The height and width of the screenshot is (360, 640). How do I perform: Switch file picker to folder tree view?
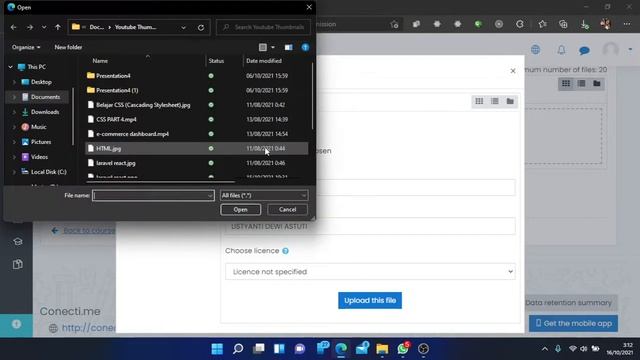510,101
